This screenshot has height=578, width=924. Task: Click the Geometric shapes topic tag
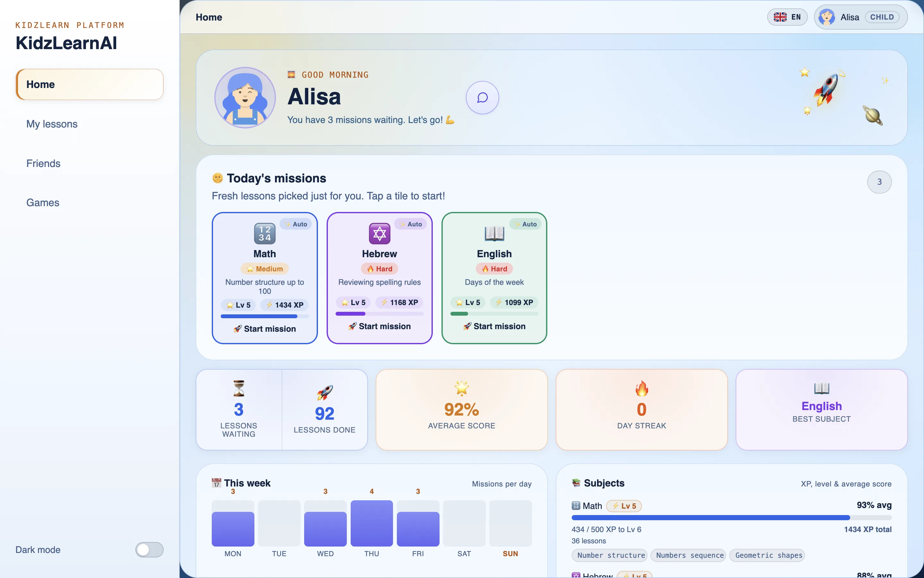(767, 556)
